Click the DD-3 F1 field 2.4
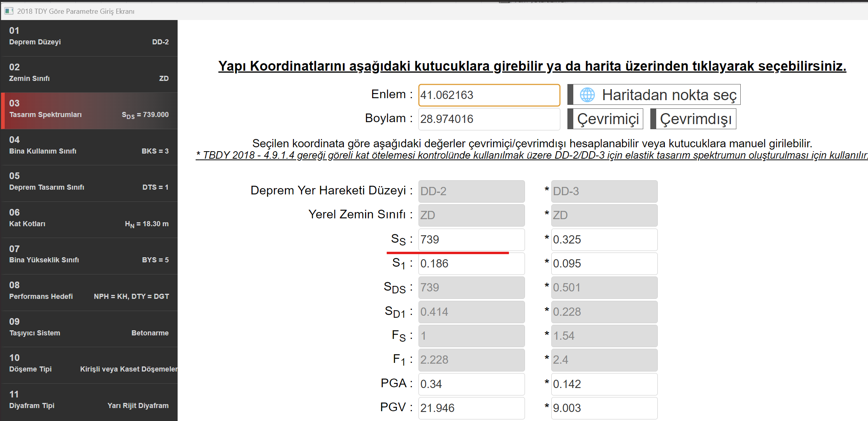 (604, 360)
